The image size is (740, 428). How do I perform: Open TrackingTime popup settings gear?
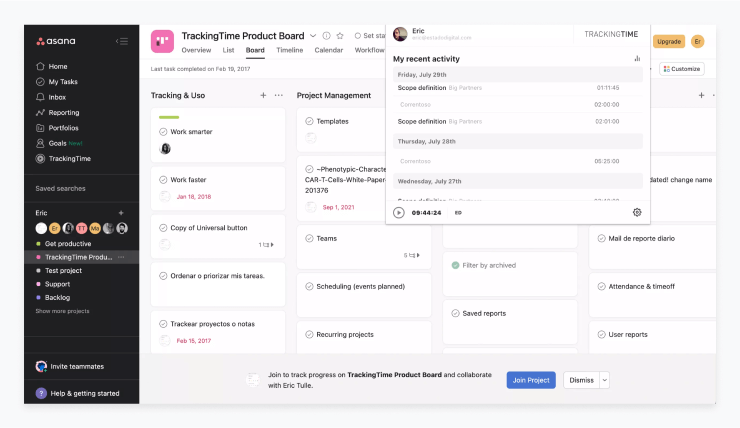pyautogui.click(x=637, y=212)
